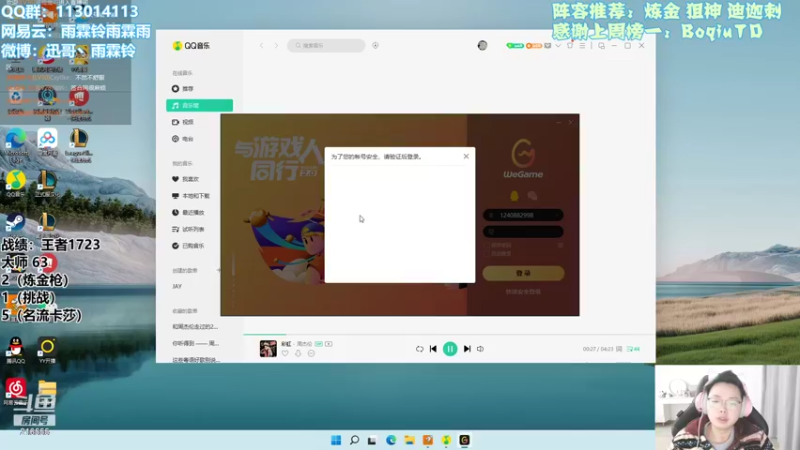Mute with the volume speaker icon
Viewport: 800px width, 450px height.
(480, 349)
